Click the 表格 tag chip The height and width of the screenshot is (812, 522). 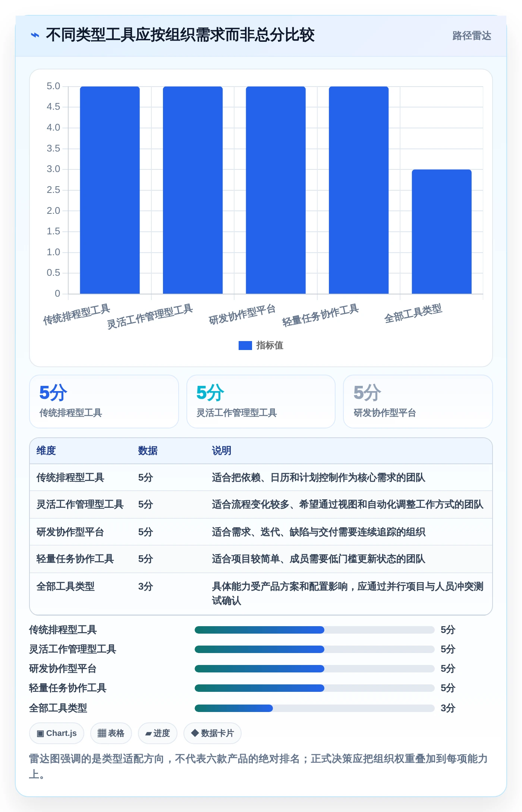point(111,733)
